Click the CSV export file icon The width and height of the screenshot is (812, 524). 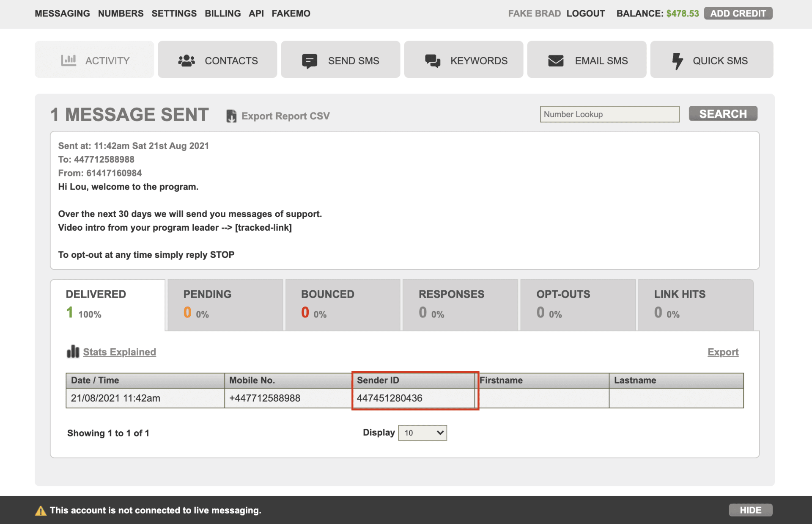[231, 116]
